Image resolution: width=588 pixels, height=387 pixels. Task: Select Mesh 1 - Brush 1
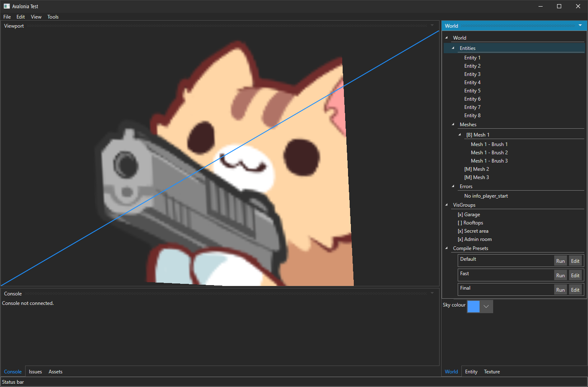pos(489,144)
